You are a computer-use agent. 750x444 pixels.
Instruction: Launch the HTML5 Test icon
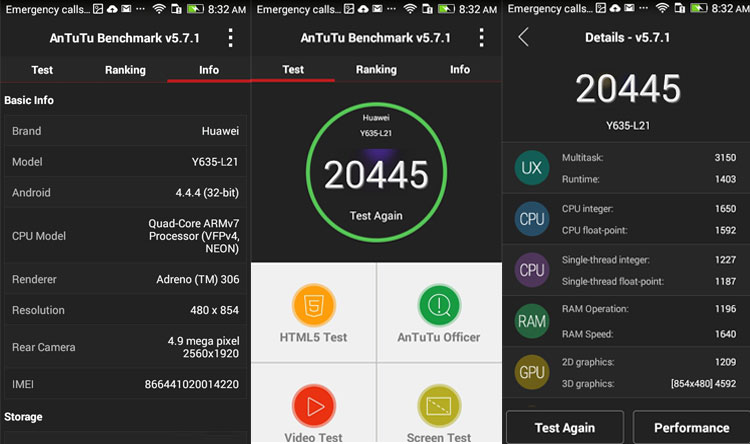(x=314, y=305)
